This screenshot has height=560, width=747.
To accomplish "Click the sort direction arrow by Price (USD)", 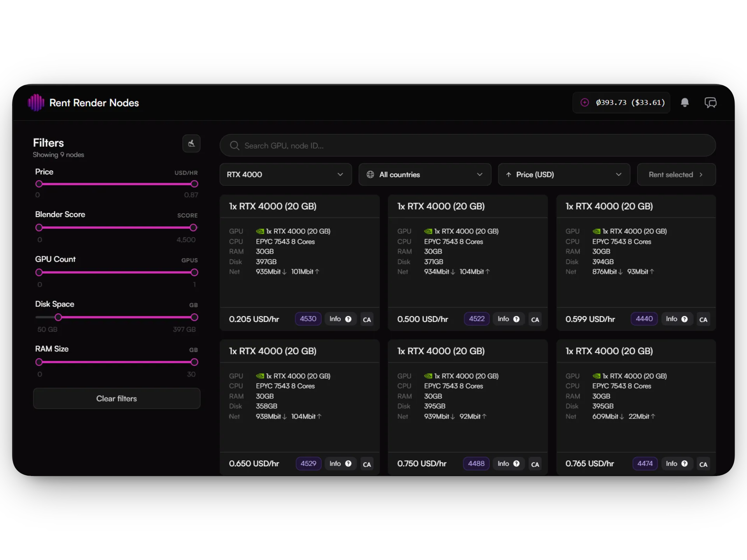I will point(509,175).
